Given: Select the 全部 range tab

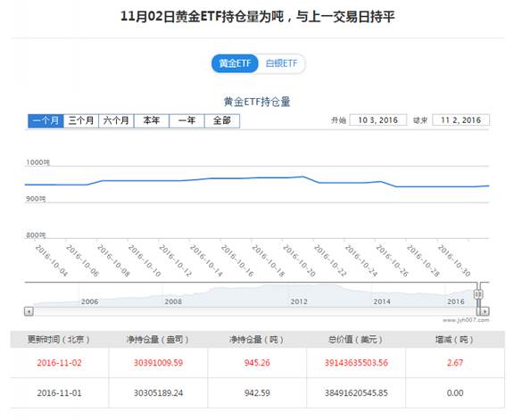Looking at the screenshot, I should pyautogui.click(x=222, y=121).
